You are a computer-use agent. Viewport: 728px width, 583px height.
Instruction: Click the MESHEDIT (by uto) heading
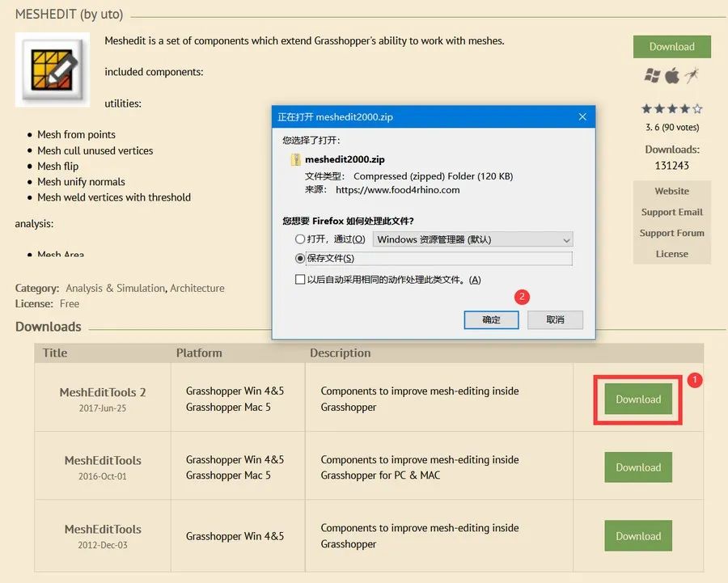(70, 15)
